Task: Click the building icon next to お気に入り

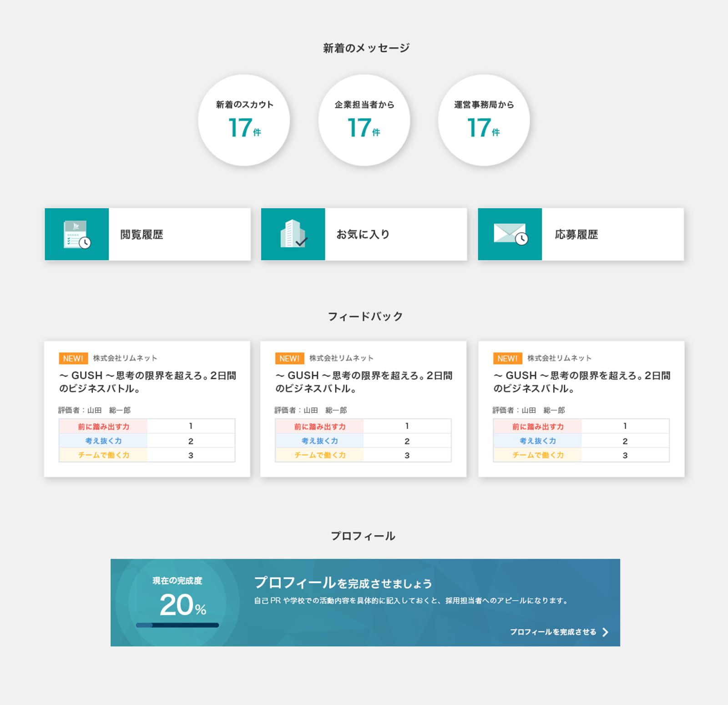Action: 293,234
